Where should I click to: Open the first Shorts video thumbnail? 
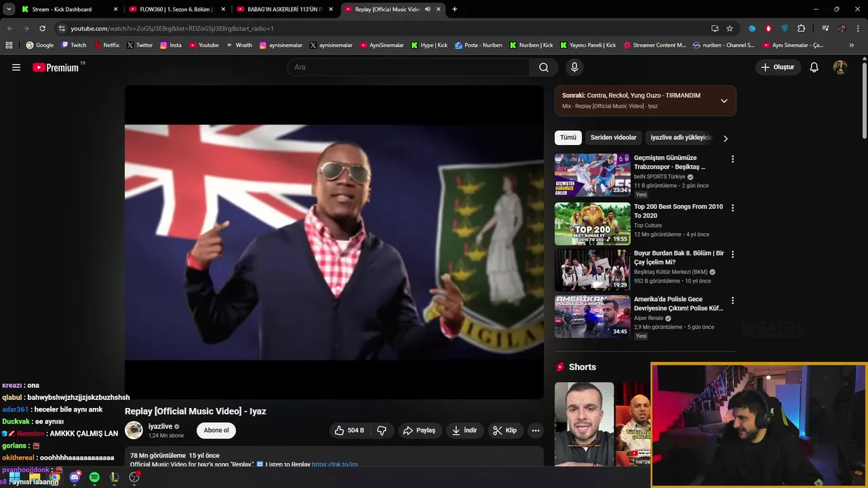[x=584, y=424]
